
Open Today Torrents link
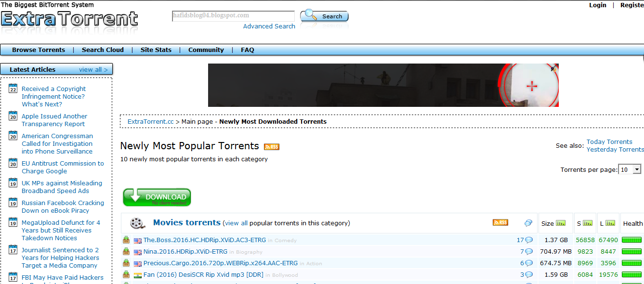tap(609, 142)
